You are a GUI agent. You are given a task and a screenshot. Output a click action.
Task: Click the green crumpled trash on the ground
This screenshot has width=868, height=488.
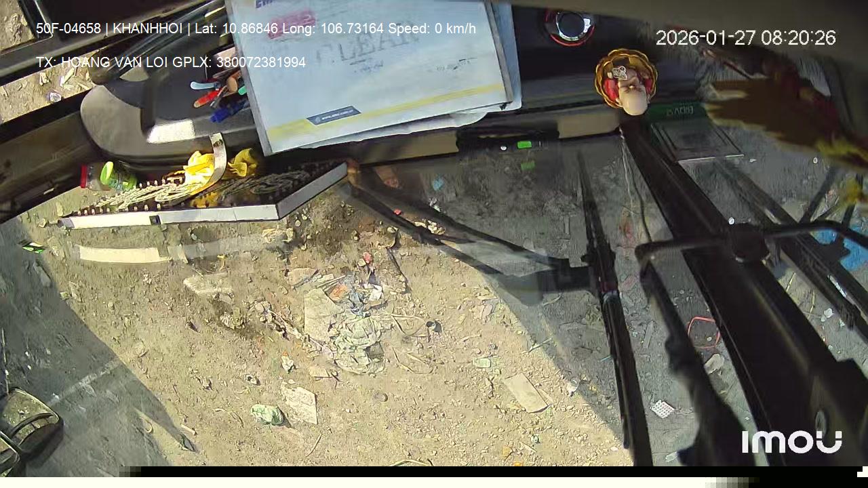(x=267, y=414)
